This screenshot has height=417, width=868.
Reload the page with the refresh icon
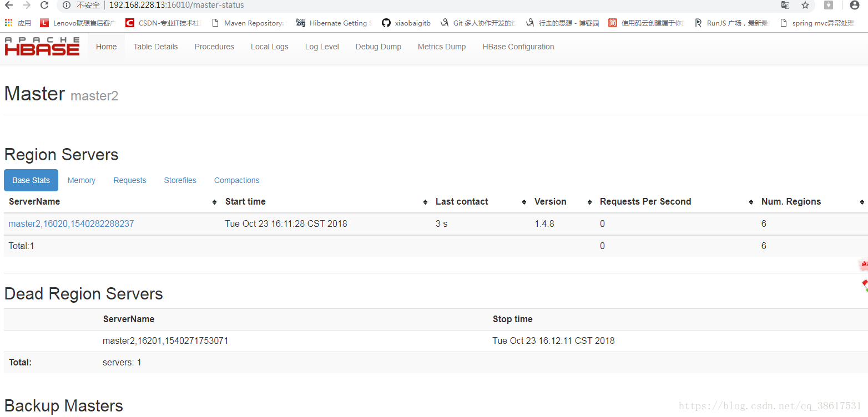click(x=44, y=5)
